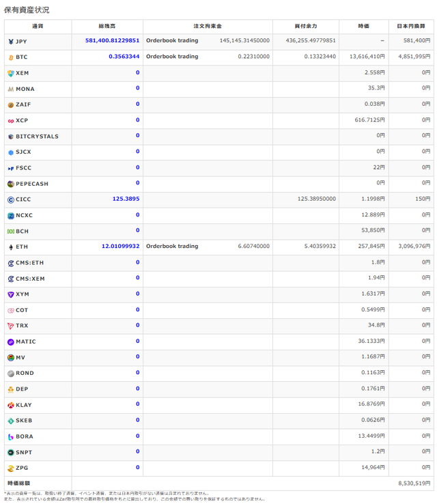The height and width of the screenshot is (504, 437).
Task: Click the XEM zero balance link
Action: click(137, 72)
